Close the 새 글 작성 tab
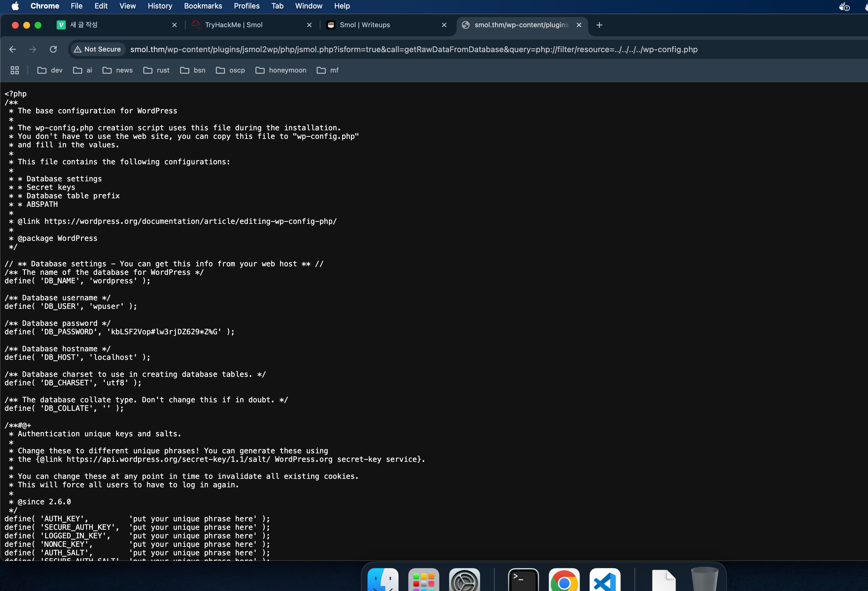Viewport: 868px width, 591px height. coord(175,25)
